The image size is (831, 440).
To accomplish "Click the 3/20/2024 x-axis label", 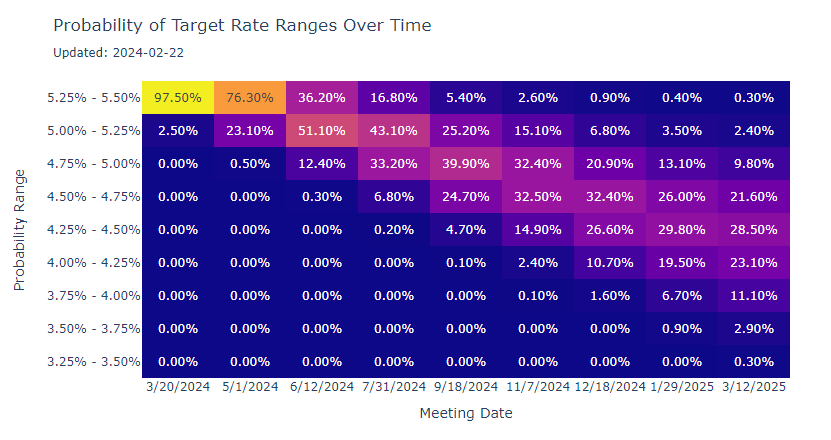I will 178,386.
